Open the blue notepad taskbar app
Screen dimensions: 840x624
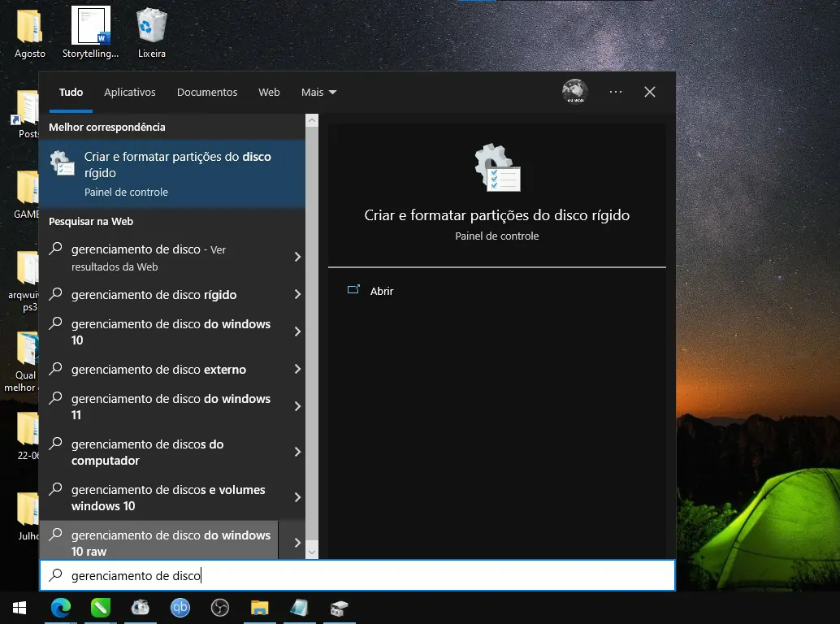click(x=300, y=608)
